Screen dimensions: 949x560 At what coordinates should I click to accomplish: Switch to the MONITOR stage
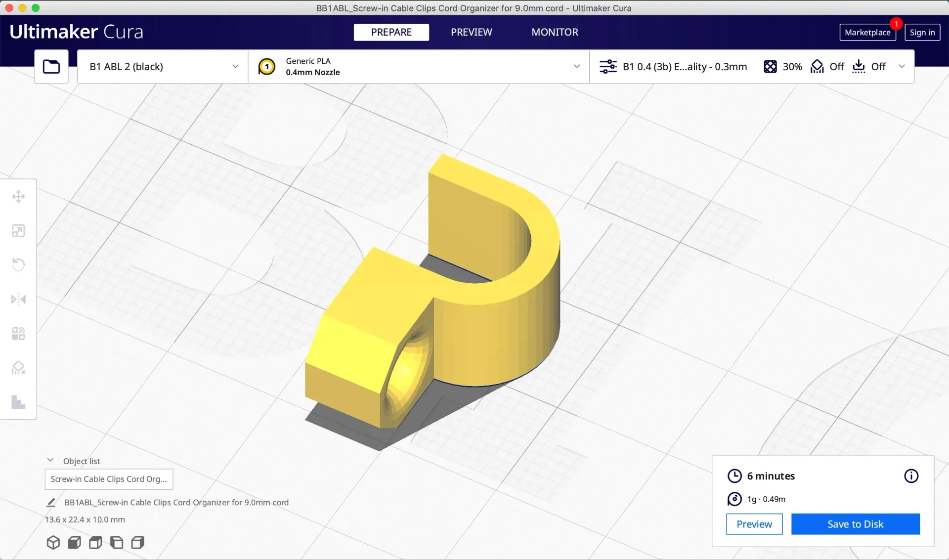[555, 32]
